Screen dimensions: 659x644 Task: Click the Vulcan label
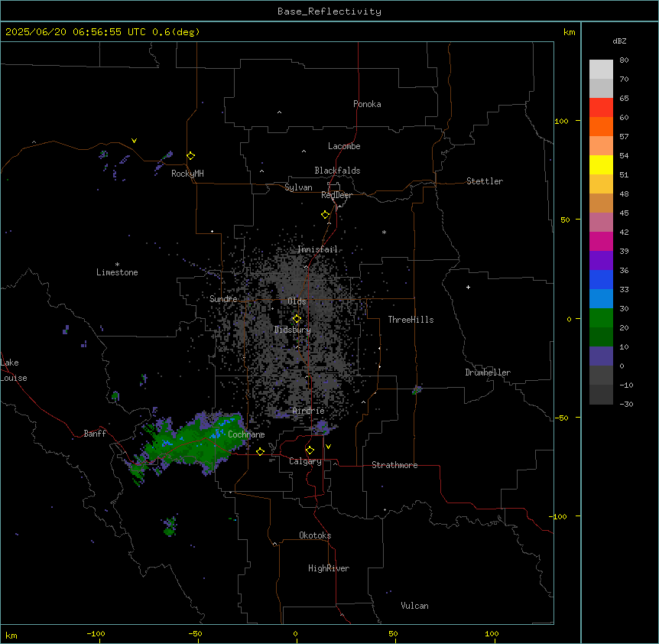(x=414, y=606)
